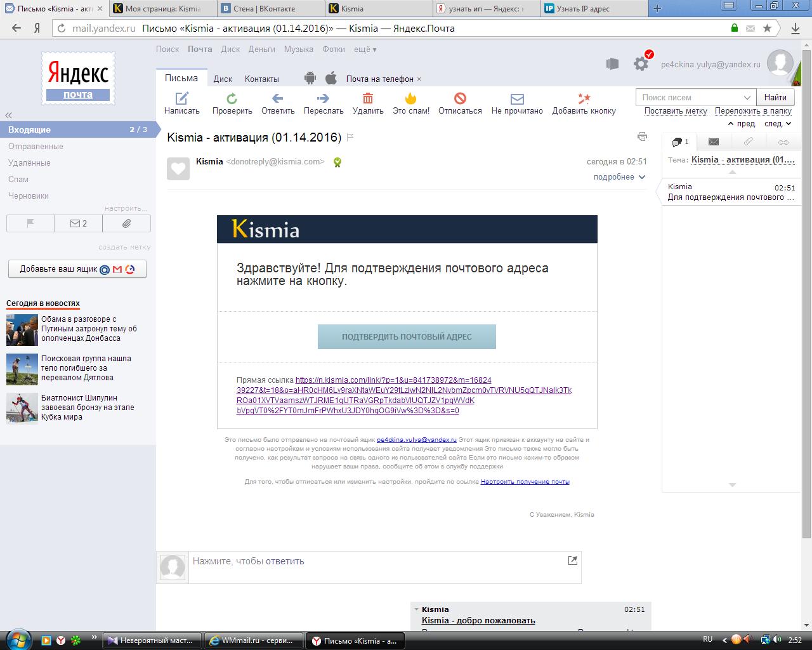The image size is (812, 650).
Task: Open Спам folder
Action: [x=18, y=179]
